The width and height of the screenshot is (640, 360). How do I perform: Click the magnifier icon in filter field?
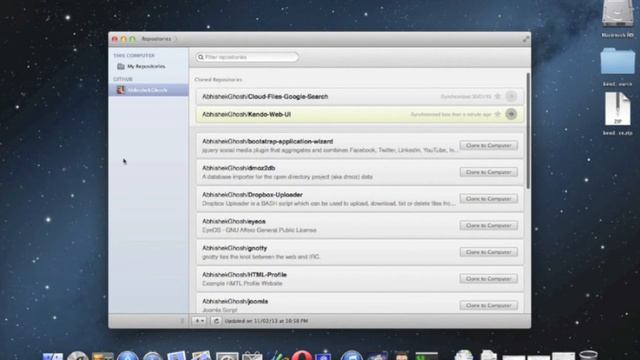click(x=200, y=57)
